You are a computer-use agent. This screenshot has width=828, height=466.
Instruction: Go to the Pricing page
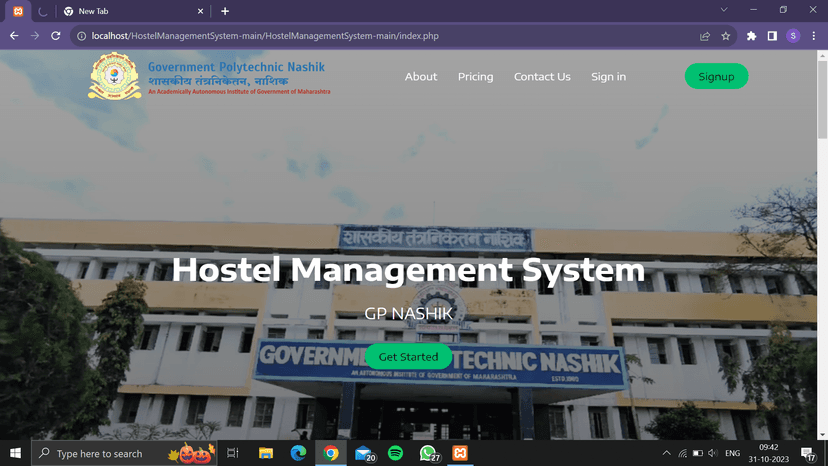(x=475, y=76)
